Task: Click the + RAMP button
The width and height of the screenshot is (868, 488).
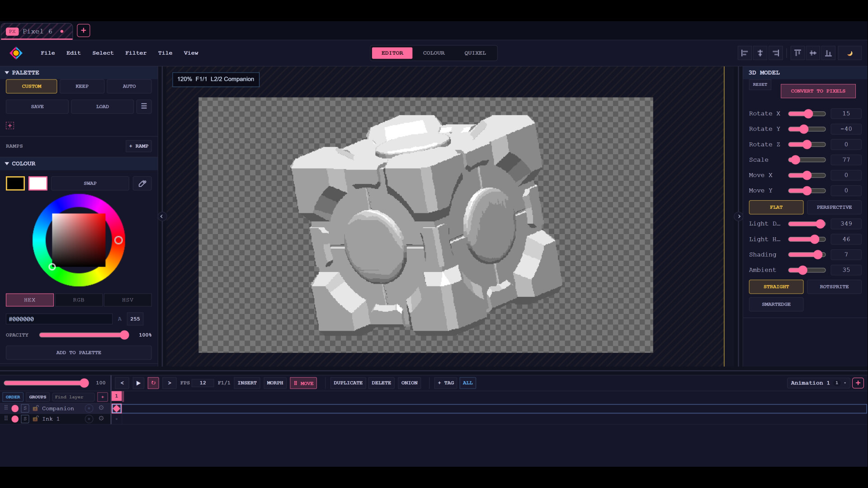Action: point(139,146)
